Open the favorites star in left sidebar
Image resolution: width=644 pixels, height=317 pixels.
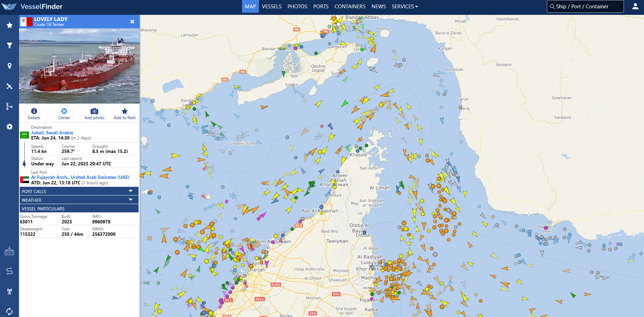coord(9,25)
